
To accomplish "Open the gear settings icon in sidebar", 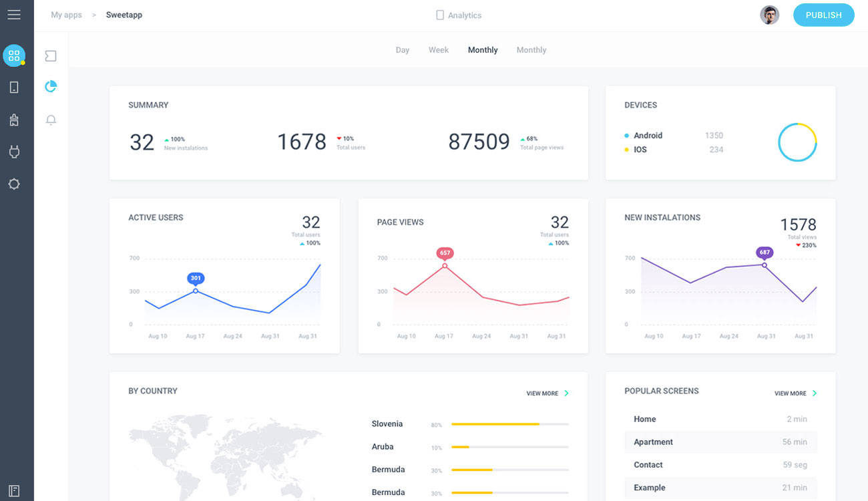I will point(14,184).
